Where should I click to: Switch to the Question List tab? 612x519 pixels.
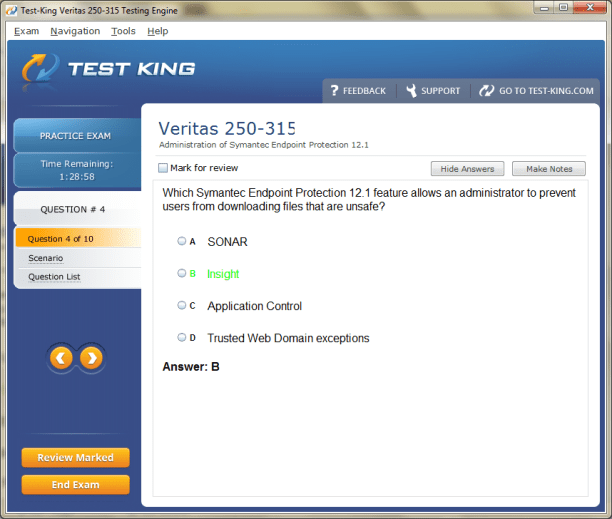tap(54, 277)
